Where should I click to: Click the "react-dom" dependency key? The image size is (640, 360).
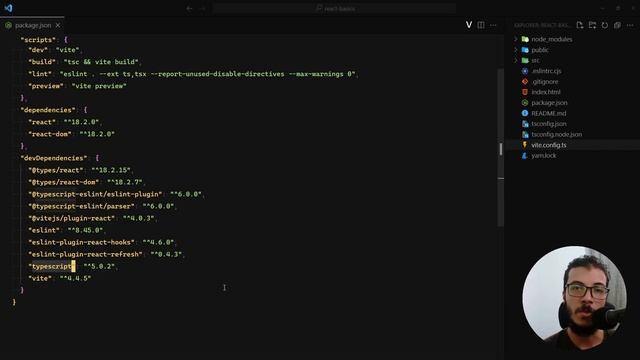50,134
